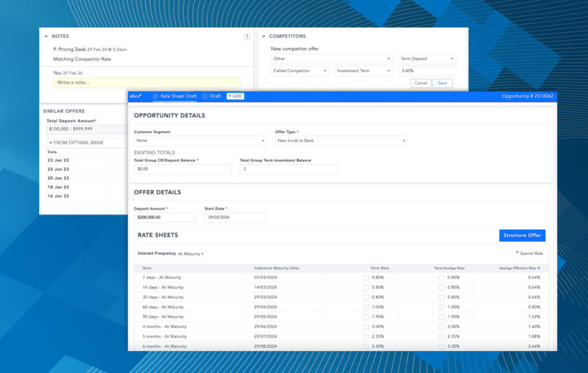Click the + ADD button
This screenshot has height=373, width=588.
click(235, 96)
